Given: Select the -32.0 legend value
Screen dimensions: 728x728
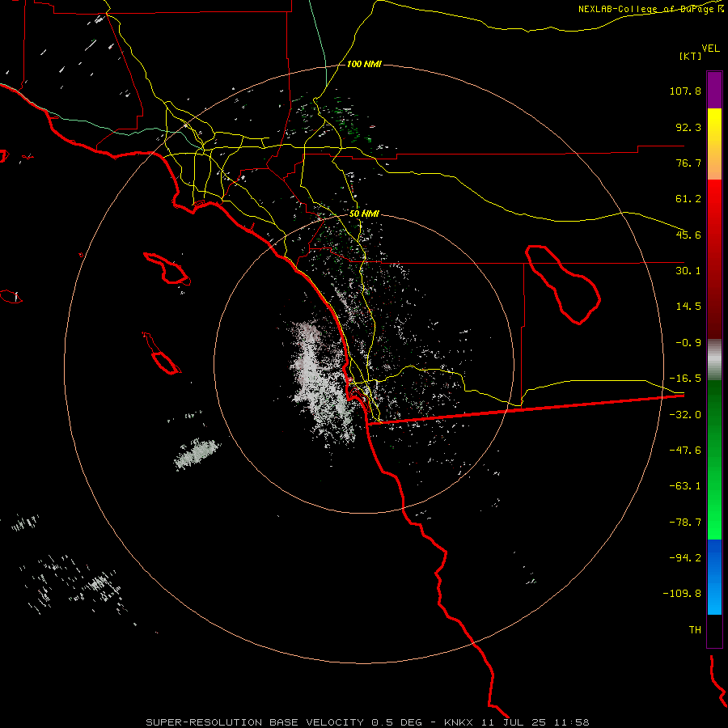Looking at the screenshot, I should [x=685, y=414].
